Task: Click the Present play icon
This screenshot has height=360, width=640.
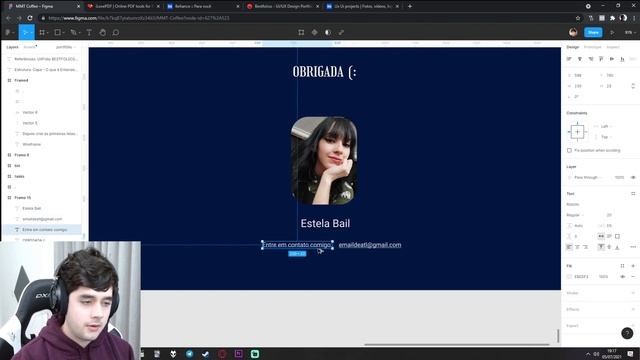Action: (x=612, y=32)
